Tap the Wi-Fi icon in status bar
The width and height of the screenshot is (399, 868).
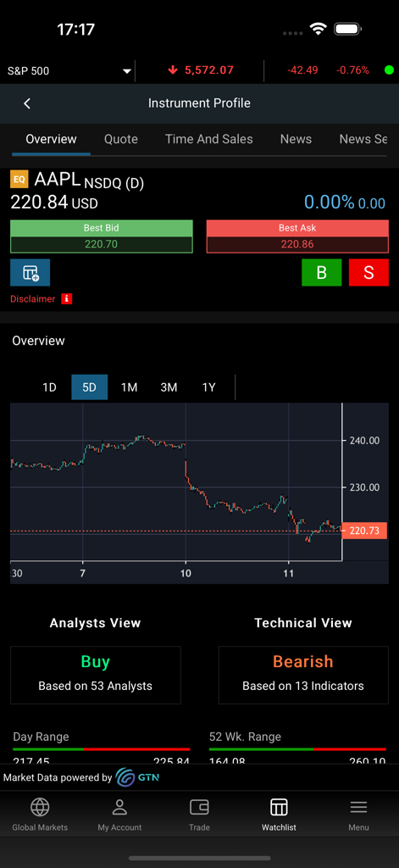coord(319,29)
